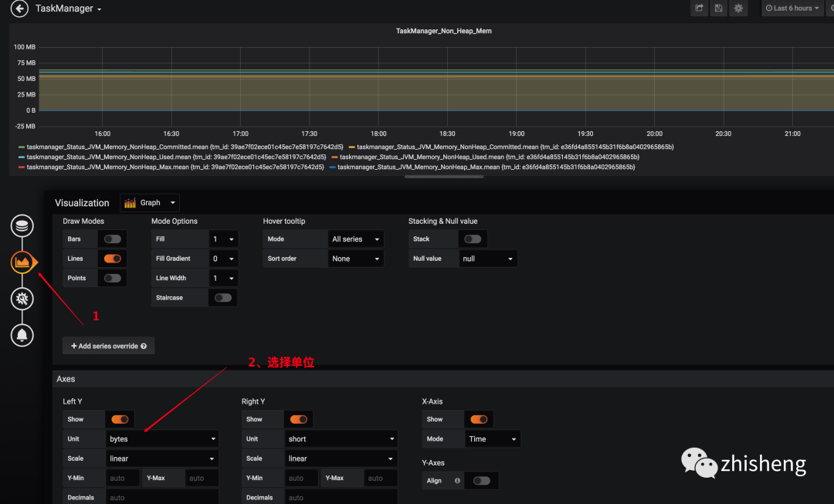This screenshot has width=834, height=504.
Task: Toggle Left Y Show switch
Action: (x=120, y=419)
